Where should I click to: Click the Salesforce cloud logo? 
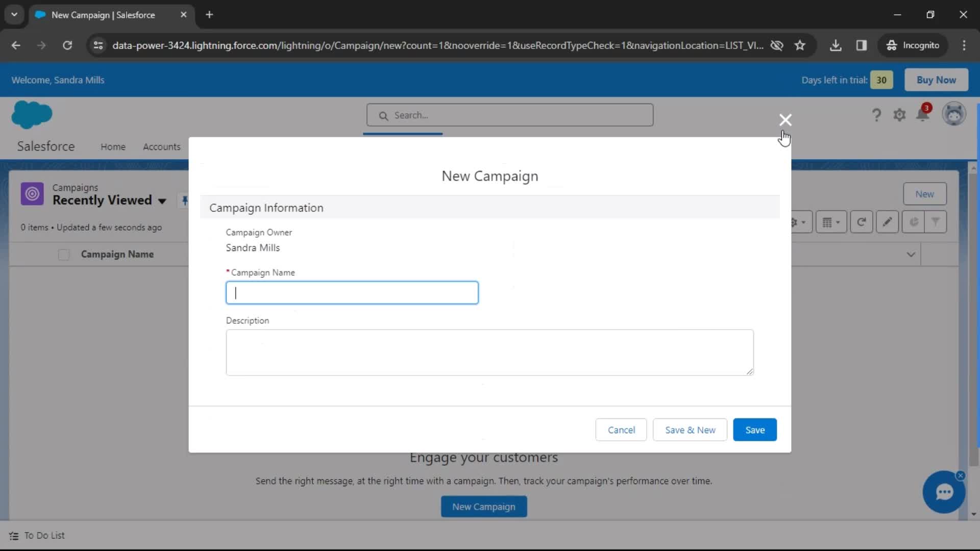tap(32, 114)
